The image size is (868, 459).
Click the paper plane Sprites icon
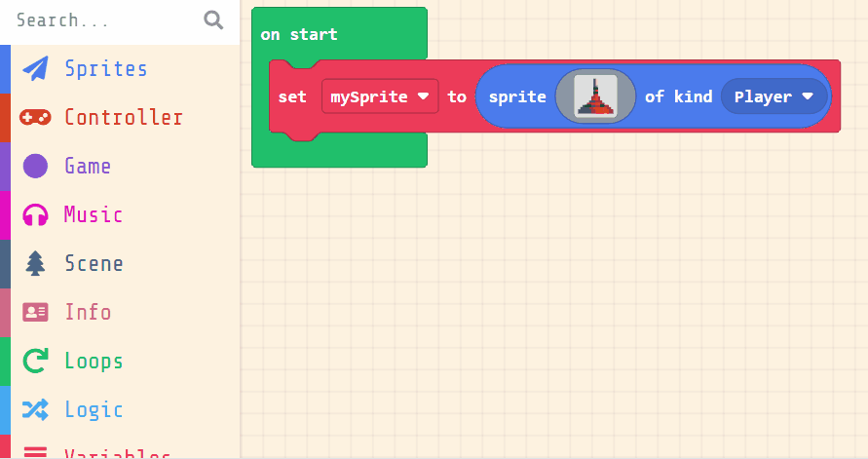36,69
